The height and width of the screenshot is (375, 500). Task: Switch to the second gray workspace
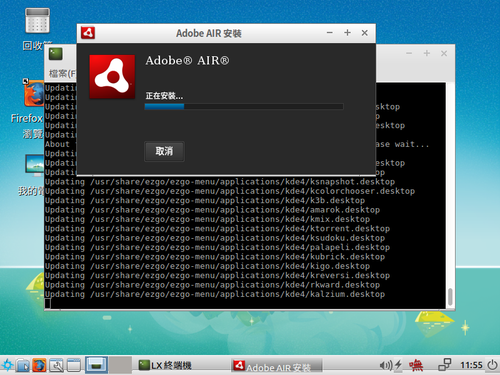pyautogui.click(x=120, y=365)
